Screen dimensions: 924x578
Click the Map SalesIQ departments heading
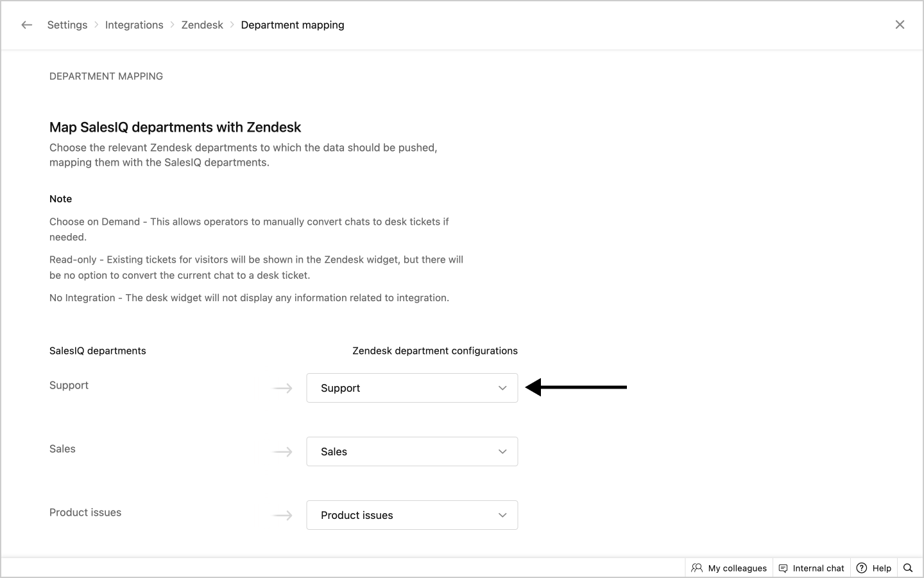tap(175, 127)
